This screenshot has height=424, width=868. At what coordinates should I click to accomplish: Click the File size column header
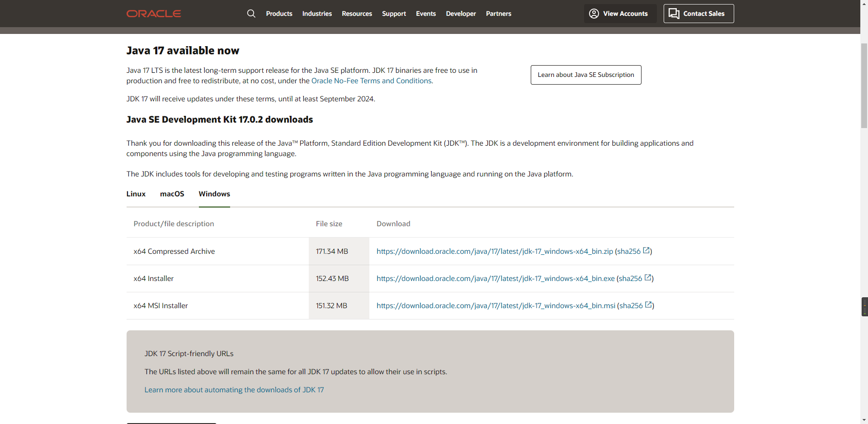tap(329, 224)
